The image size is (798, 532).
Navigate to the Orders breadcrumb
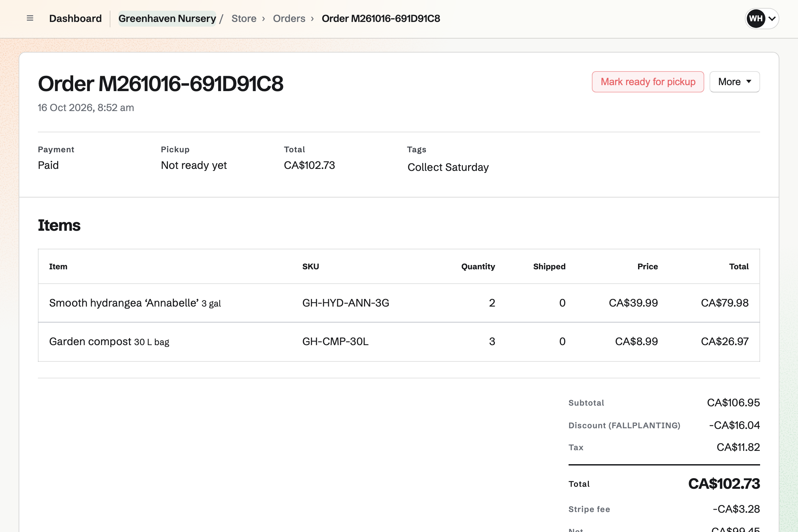coord(289,18)
